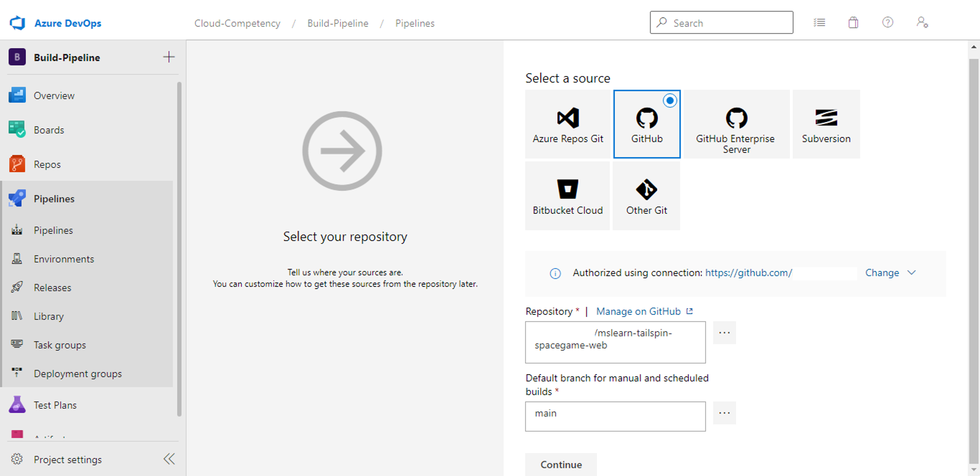Browse branches with ellipsis button beside main

coord(724,413)
